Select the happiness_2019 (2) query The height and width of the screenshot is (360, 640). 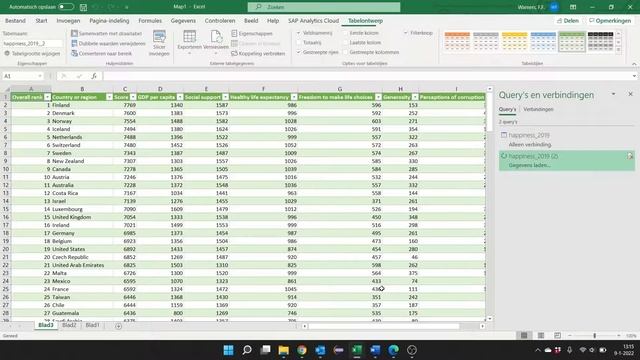567,160
